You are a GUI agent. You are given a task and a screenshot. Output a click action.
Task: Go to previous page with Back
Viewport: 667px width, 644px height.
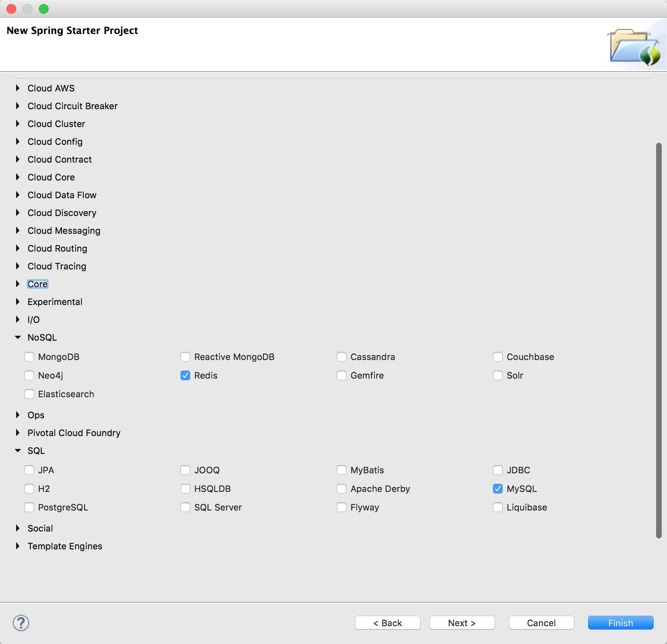click(x=388, y=623)
